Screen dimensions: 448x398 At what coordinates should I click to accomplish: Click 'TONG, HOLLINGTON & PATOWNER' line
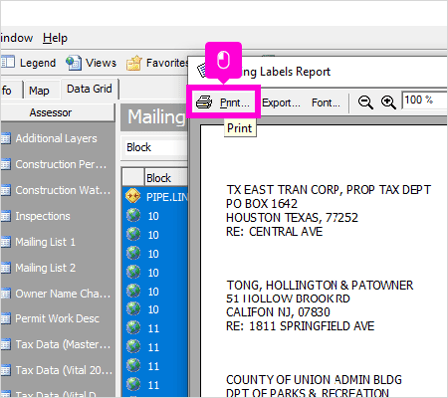coord(320,285)
